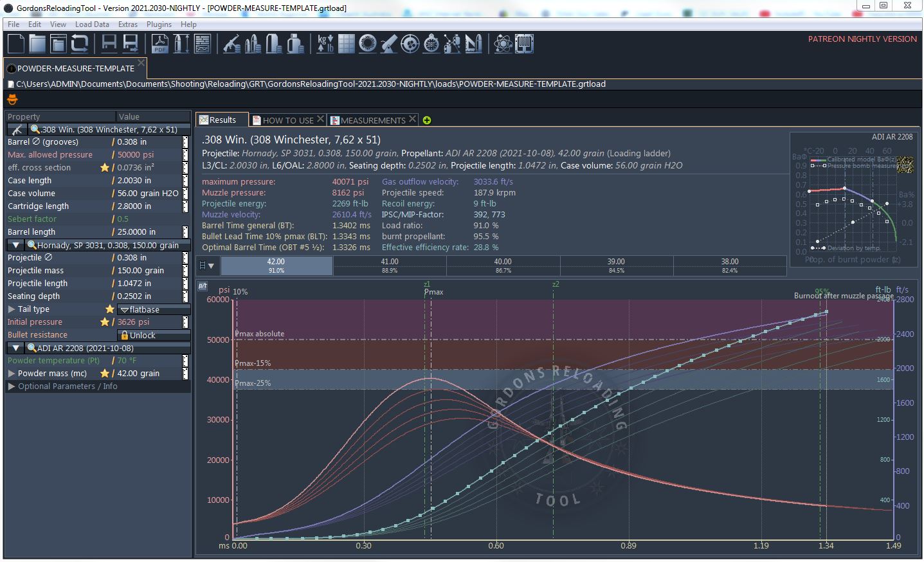Open the cartridge case database icon
Screen dimensions: 924x562
274,44
